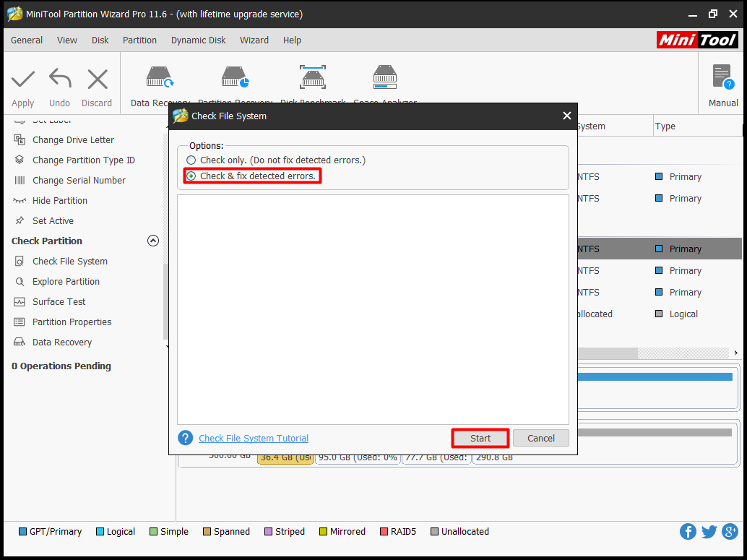Click the Cancel button
The width and height of the screenshot is (747, 560).
540,438
